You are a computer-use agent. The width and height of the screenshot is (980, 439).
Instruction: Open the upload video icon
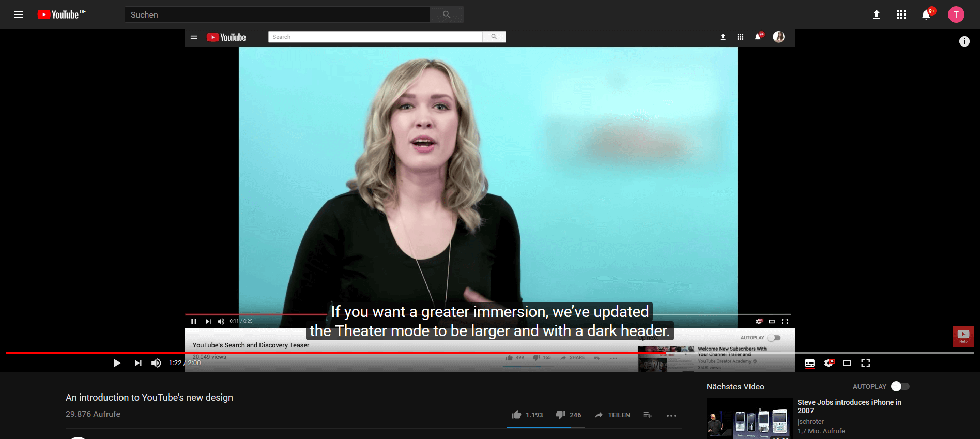877,14
